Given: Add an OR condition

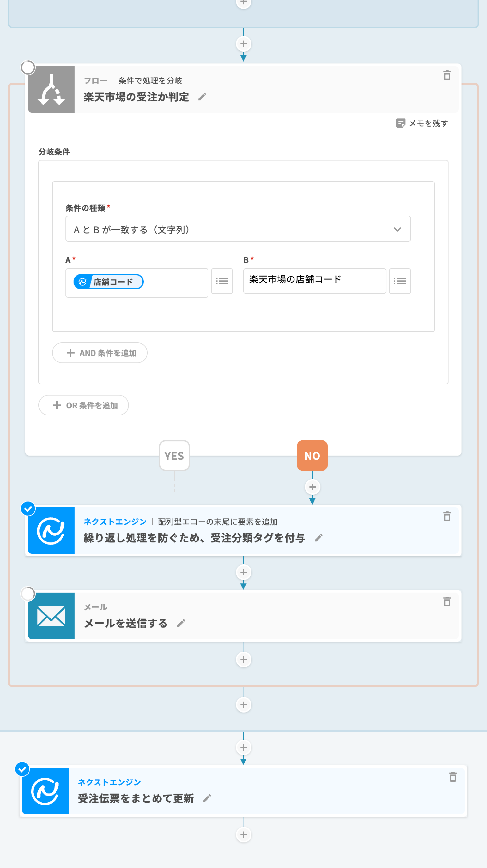Looking at the screenshot, I should tap(84, 405).
